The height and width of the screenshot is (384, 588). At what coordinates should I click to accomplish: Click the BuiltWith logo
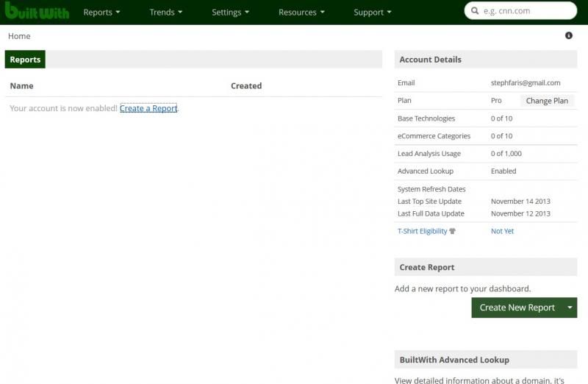point(37,10)
